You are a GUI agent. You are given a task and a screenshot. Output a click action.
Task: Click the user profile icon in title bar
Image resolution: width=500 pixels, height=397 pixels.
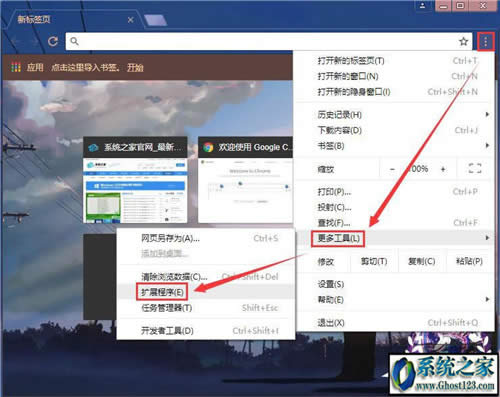click(x=423, y=6)
